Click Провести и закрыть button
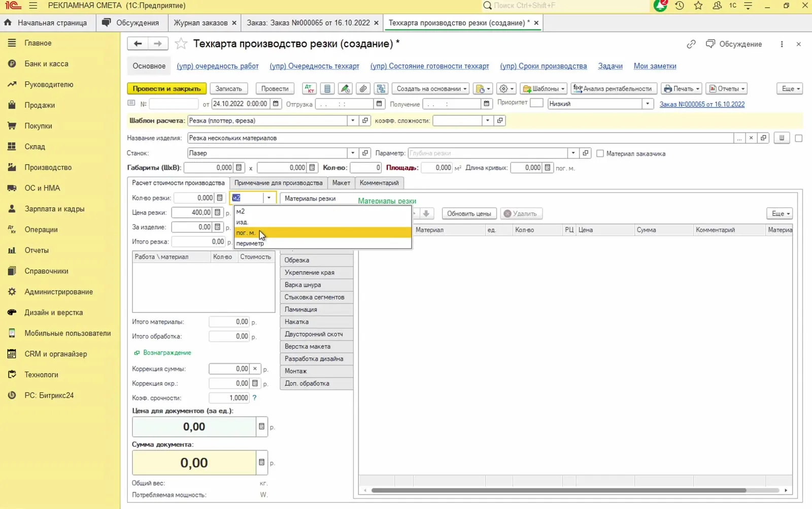This screenshot has height=509, width=812. point(166,88)
